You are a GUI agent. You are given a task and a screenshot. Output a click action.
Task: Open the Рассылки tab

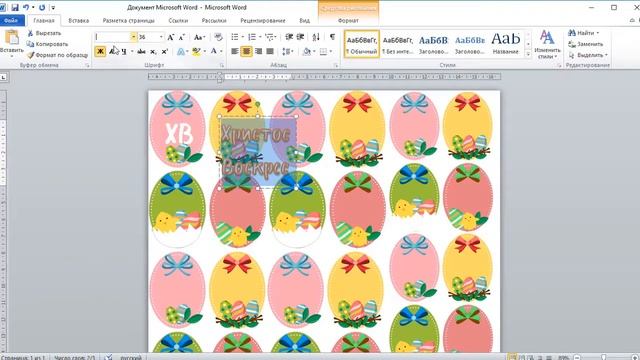[x=213, y=20]
